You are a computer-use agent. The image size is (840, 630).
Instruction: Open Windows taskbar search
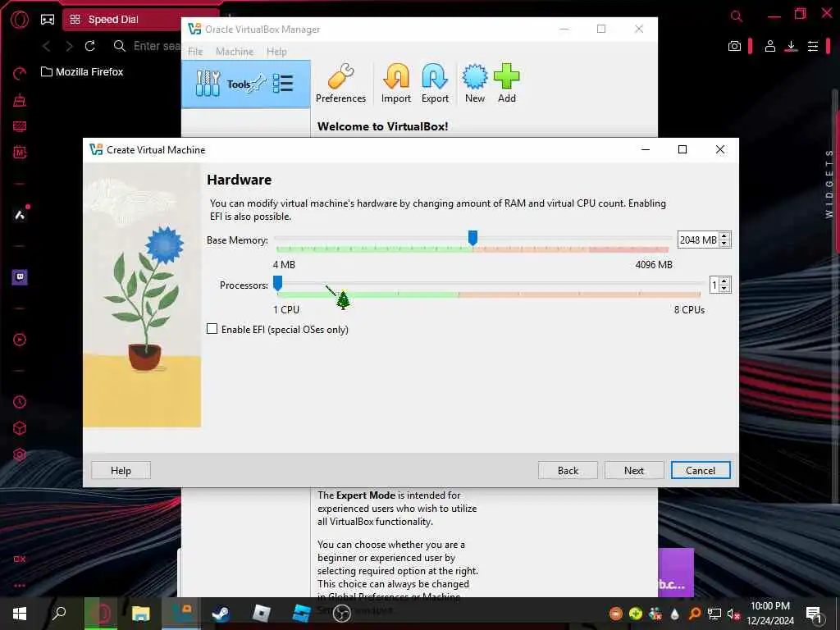point(59,613)
